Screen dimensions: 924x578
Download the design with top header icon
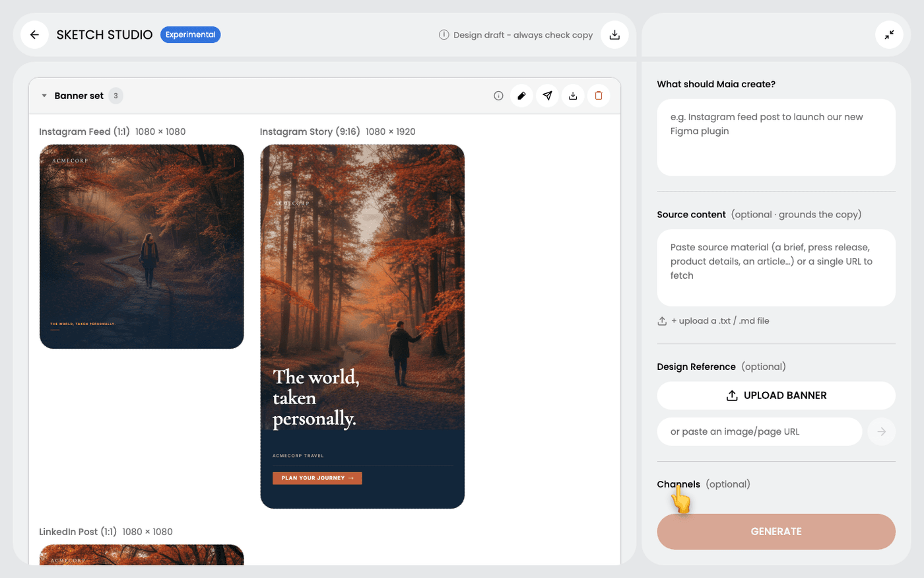pyautogui.click(x=614, y=35)
